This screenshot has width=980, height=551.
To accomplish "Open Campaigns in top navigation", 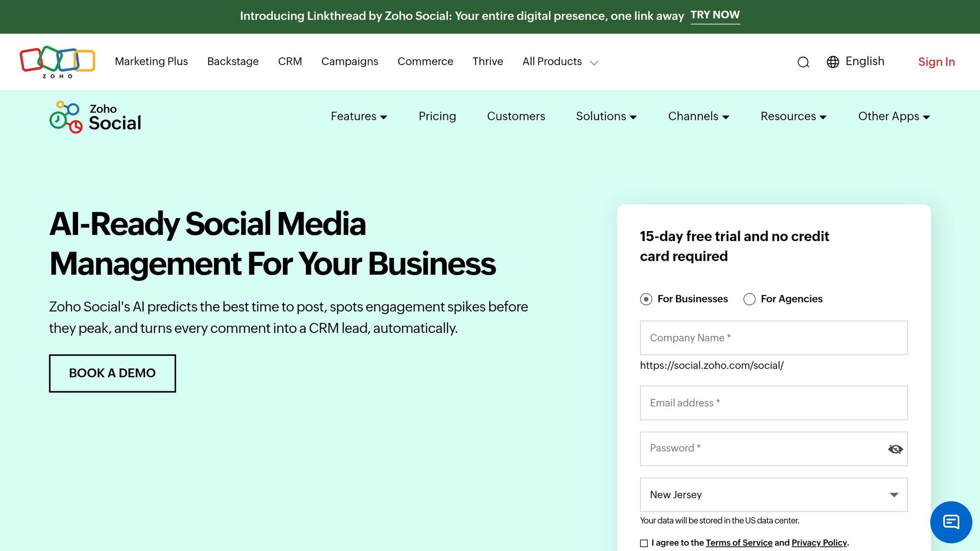I will 350,62.
